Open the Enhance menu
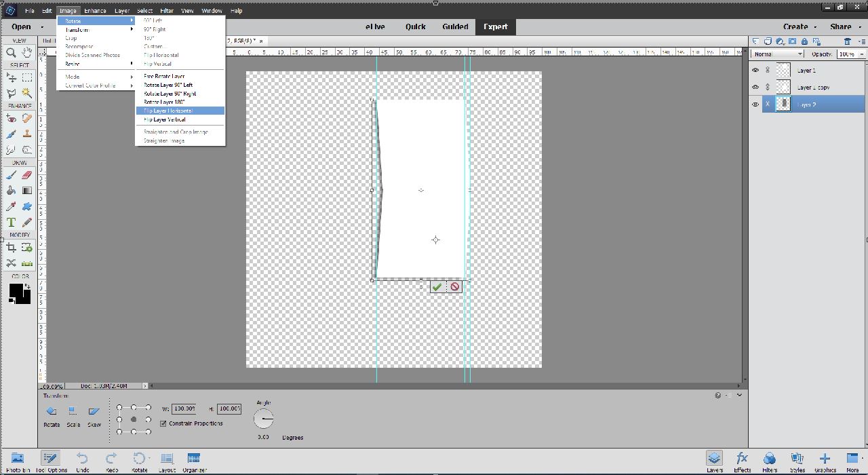Screen dimensions: 868x475 (95, 11)
